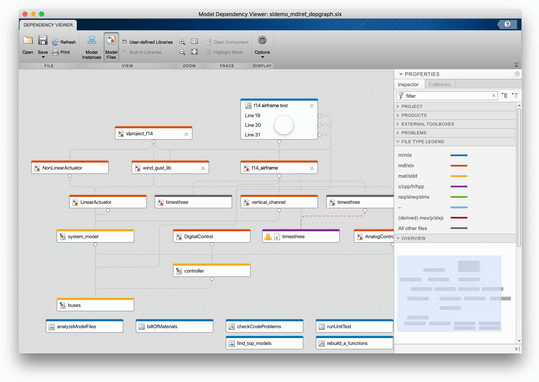
Task: Click the help question mark icon
Action: pos(507,24)
